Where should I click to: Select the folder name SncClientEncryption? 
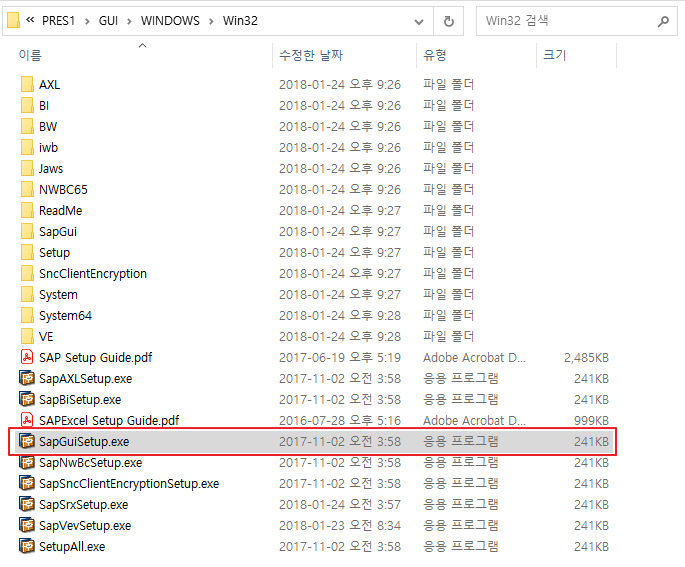(x=93, y=273)
